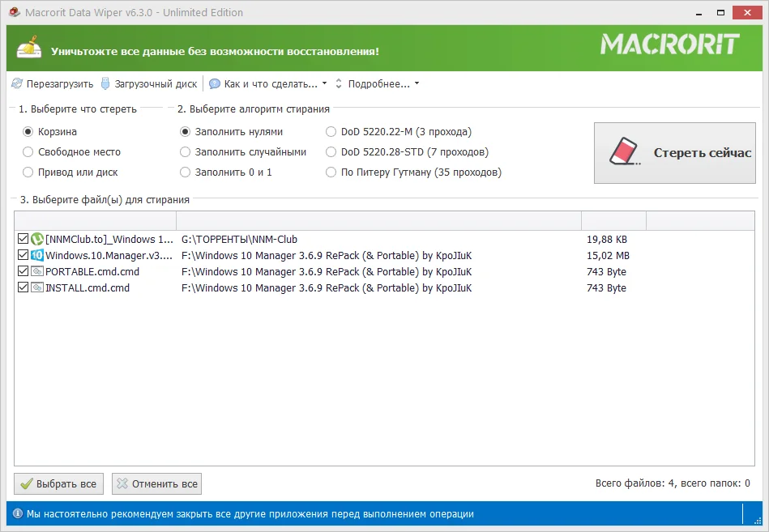Image resolution: width=769 pixels, height=532 pixels.
Task: Click the up-down arrows icon beside Подробнее
Action: tap(339, 83)
